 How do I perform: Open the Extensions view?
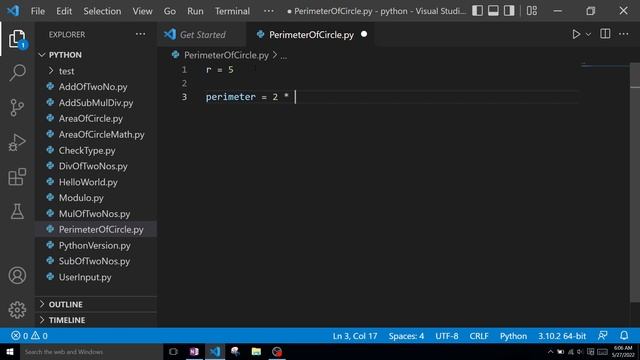17,177
